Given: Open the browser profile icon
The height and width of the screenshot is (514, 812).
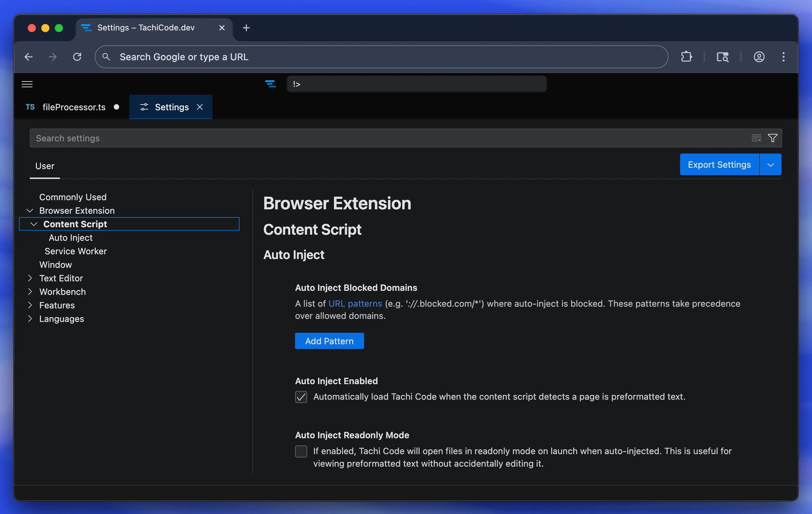Looking at the screenshot, I should (759, 57).
